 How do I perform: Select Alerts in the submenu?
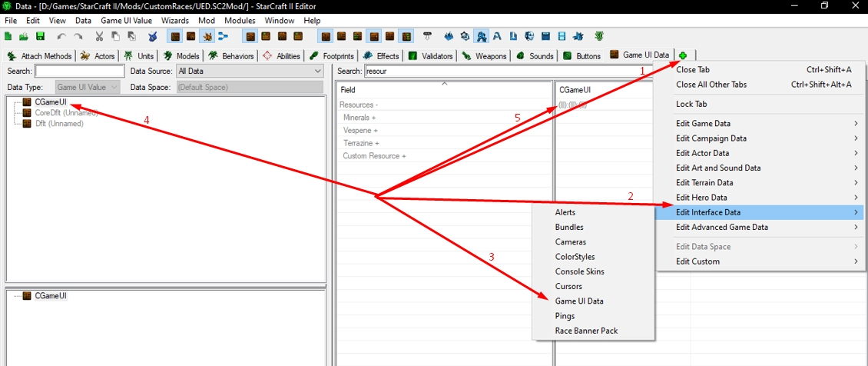click(593, 212)
